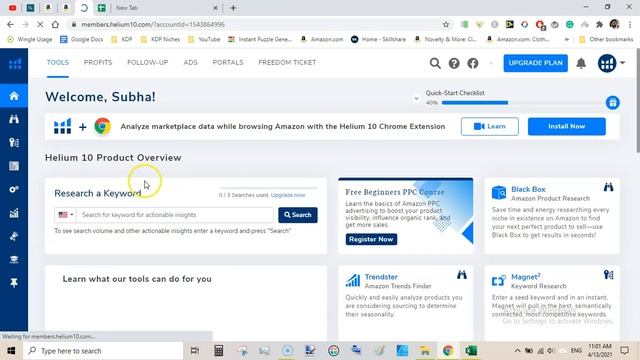Open Chrome extensions puzzle icon
The image size is (640, 360).
599,24
